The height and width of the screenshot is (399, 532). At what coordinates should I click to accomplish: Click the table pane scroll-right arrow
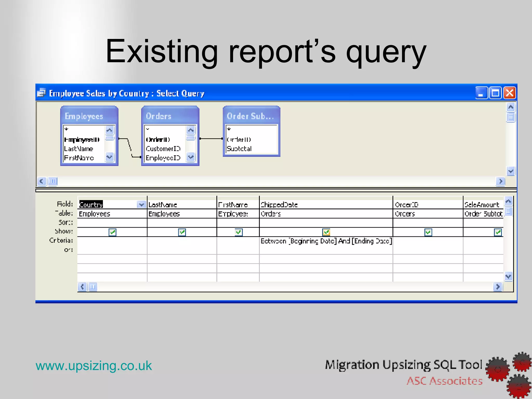click(x=501, y=181)
